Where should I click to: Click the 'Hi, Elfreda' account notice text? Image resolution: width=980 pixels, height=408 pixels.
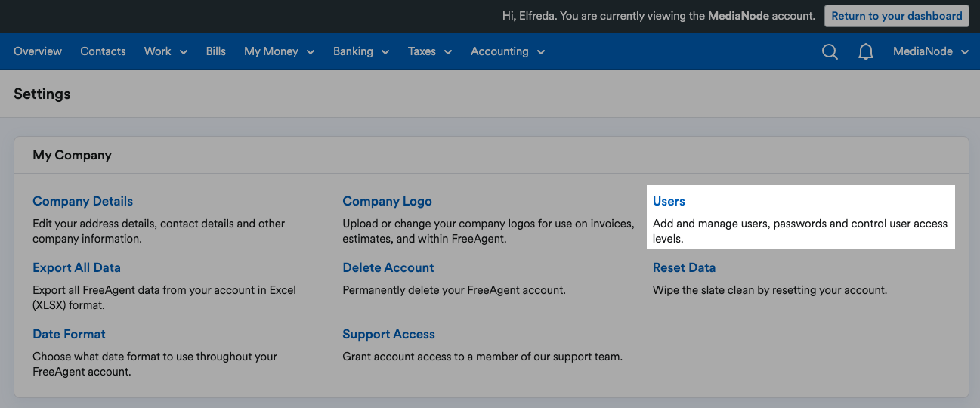pos(659,16)
